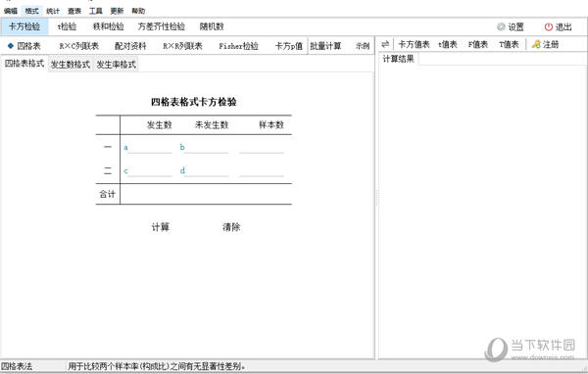This screenshot has height=374, width=588.
Task: Click the vertical splitter handle between panels
Action: (x=377, y=198)
